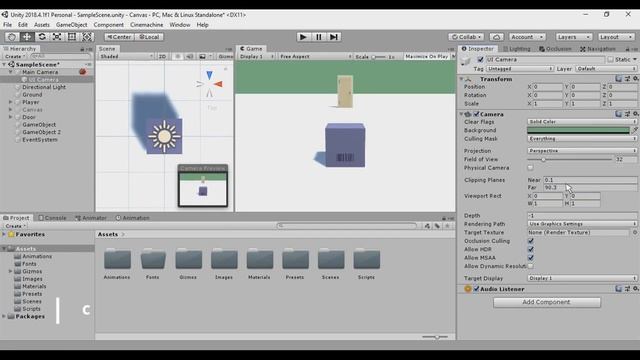Toggle the Static checkbox

(x=611, y=60)
